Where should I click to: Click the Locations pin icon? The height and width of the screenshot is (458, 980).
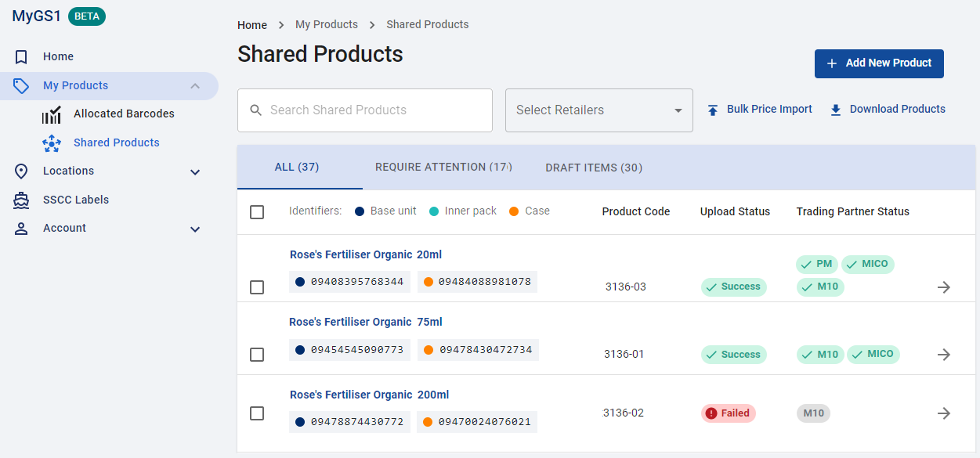(21, 171)
